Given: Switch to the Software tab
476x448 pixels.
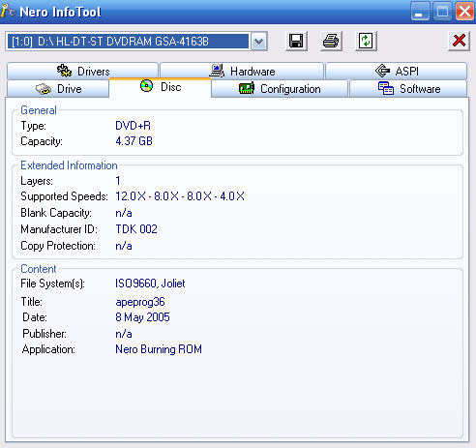Looking at the screenshot, I should click(x=408, y=89).
